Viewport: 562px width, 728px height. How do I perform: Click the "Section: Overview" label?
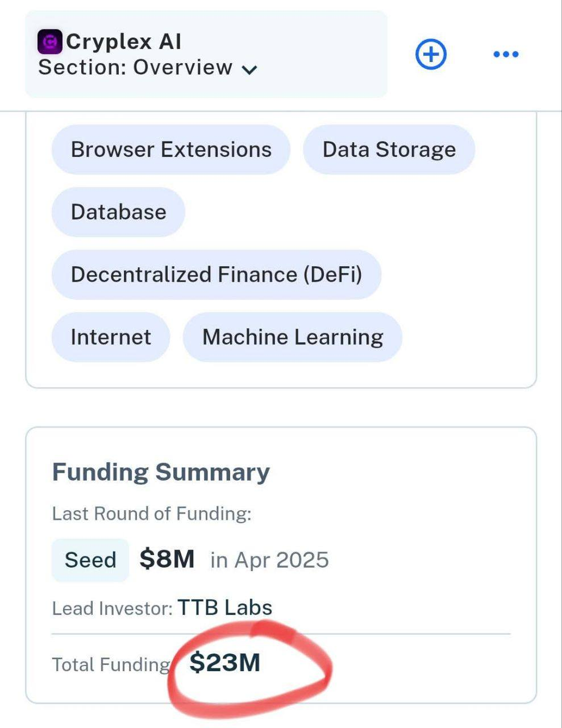coord(135,68)
